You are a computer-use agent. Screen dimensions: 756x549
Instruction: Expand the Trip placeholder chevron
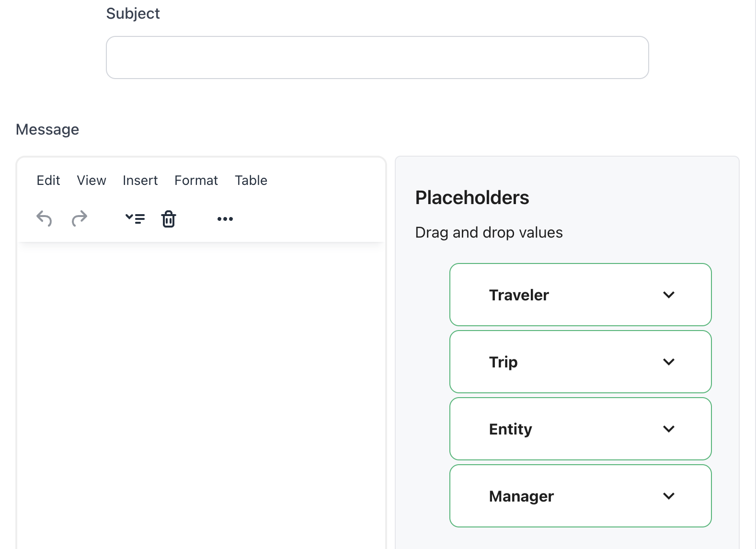click(669, 362)
